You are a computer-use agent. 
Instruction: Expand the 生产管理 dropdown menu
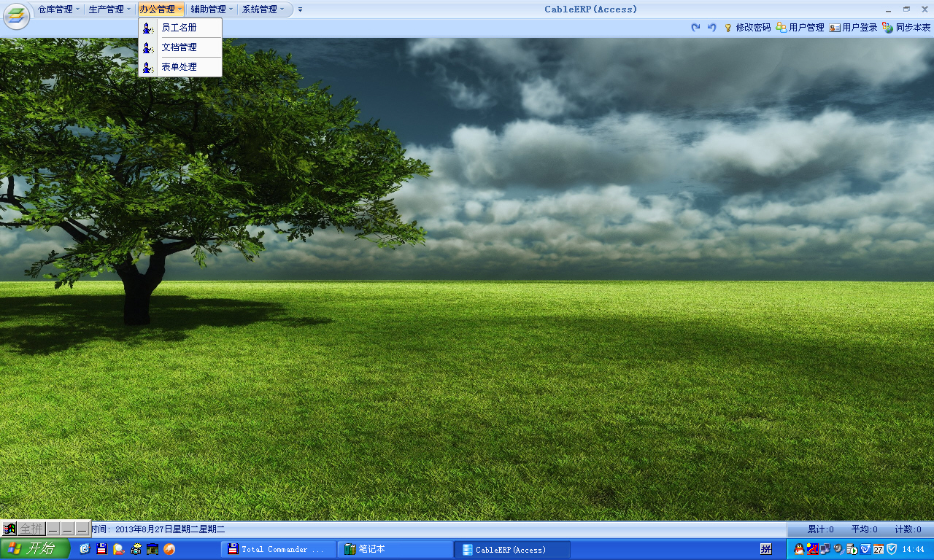[x=110, y=9]
